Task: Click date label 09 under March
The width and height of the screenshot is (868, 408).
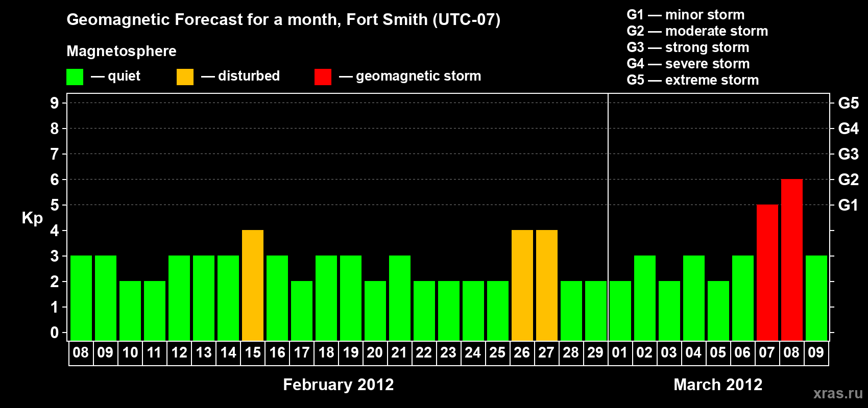Action: [816, 352]
